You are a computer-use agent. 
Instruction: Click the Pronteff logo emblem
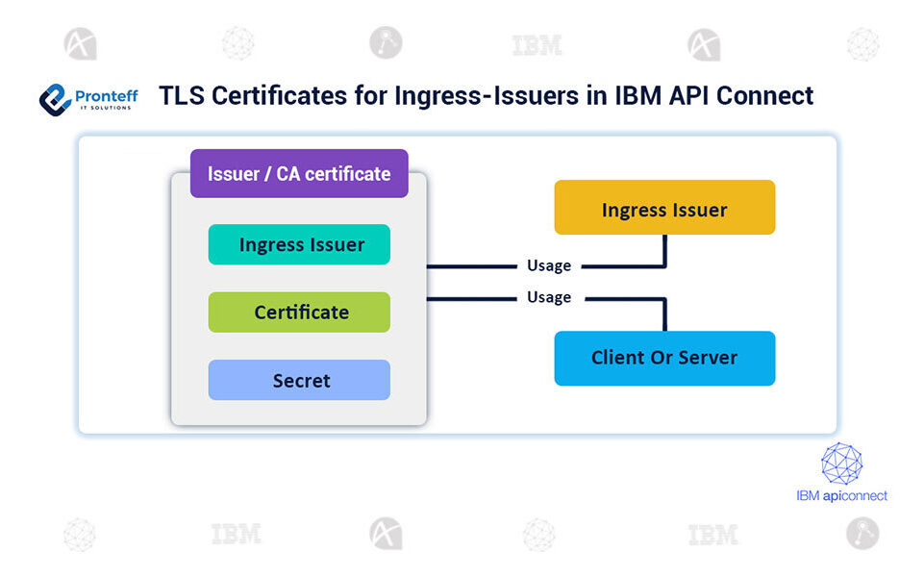56,99
